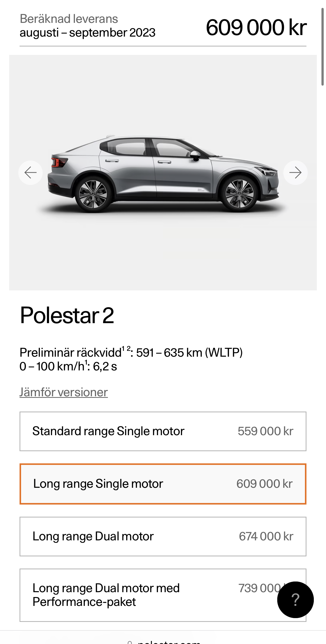Tap the 674 000 kr price label
The image size is (326, 644).
[x=266, y=537]
